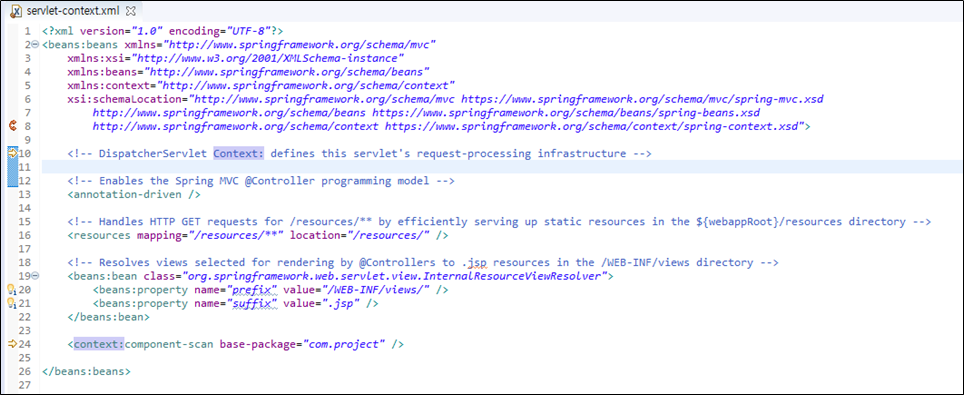Click the XMLSchema-instance URL value on line 3
This screenshot has width=964, height=395.
[x=267, y=58]
